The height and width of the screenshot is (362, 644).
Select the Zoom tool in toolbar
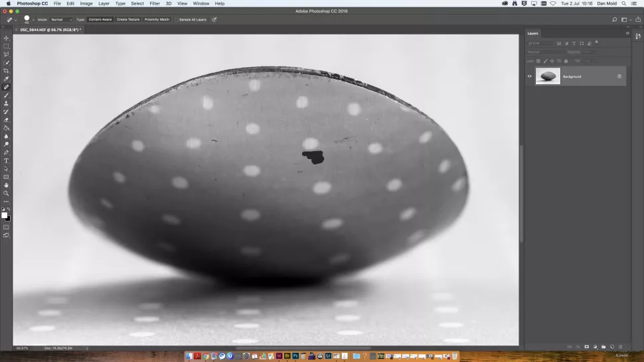pos(7,193)
